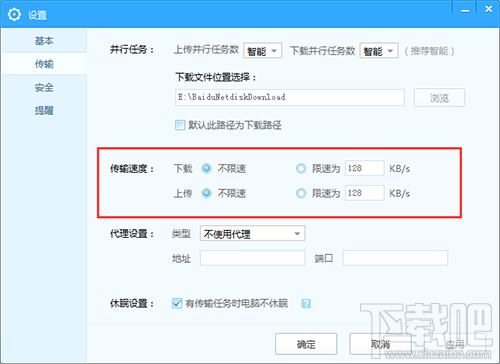Select the 传输 settings tab
The width and height of the screenshot is (500, 364).
[44, 64]
